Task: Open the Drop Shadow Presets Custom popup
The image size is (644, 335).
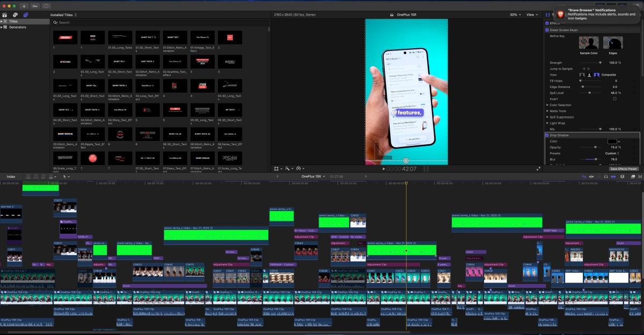Action: (x=612, y=153)
